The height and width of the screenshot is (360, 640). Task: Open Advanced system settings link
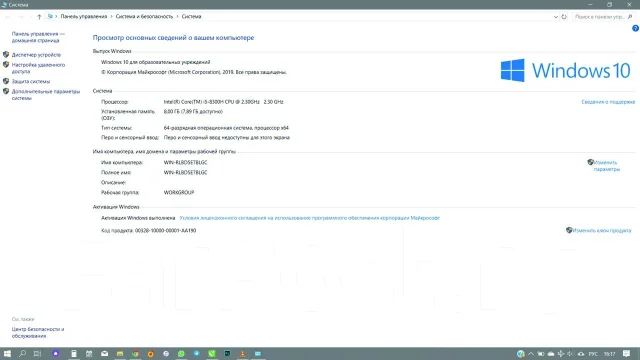46,95
